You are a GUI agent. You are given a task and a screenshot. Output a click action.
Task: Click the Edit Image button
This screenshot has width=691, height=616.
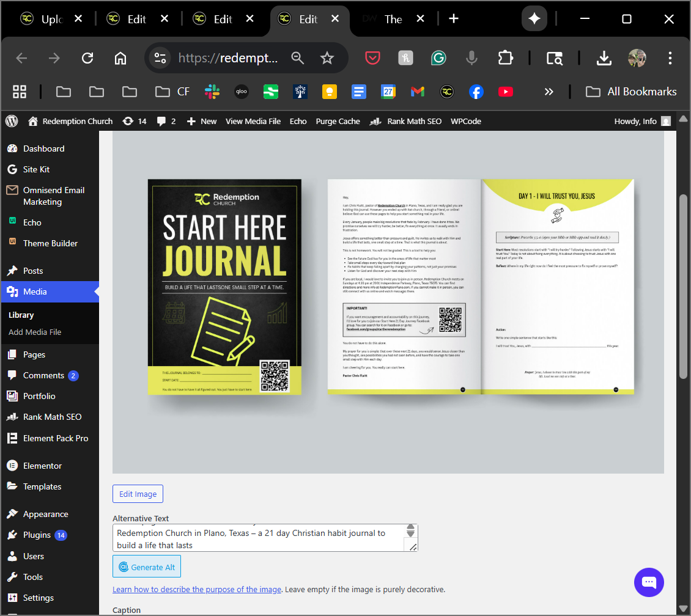[138, 494]
